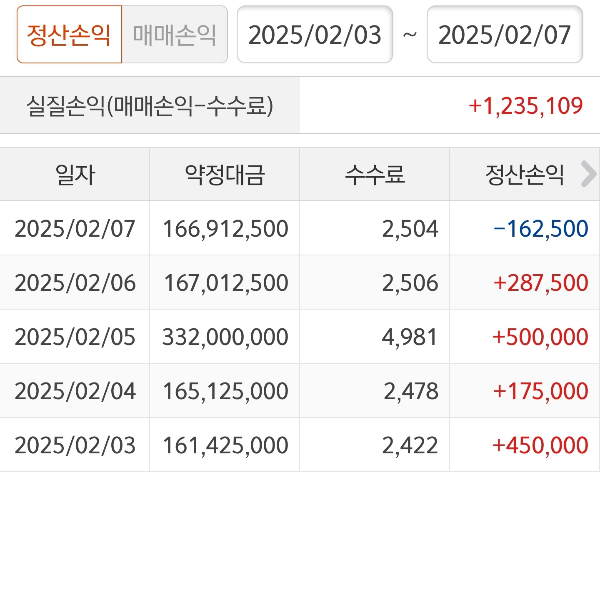Image resolution: width=600 pixels, height=600 pixels.
Task: Click the 실질손익(매매손익-수수료) label
Action: (150, 106)
